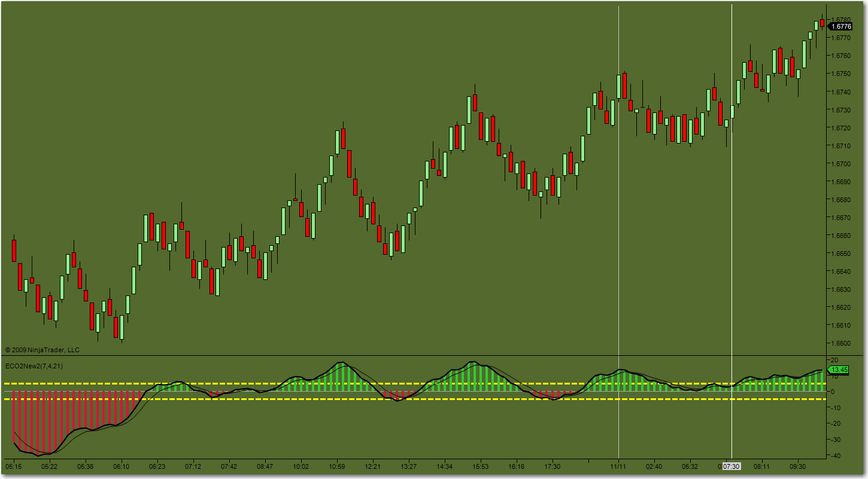Click the highlighted 07:30 time marker

pyautogui.click(x=732, y=465)
